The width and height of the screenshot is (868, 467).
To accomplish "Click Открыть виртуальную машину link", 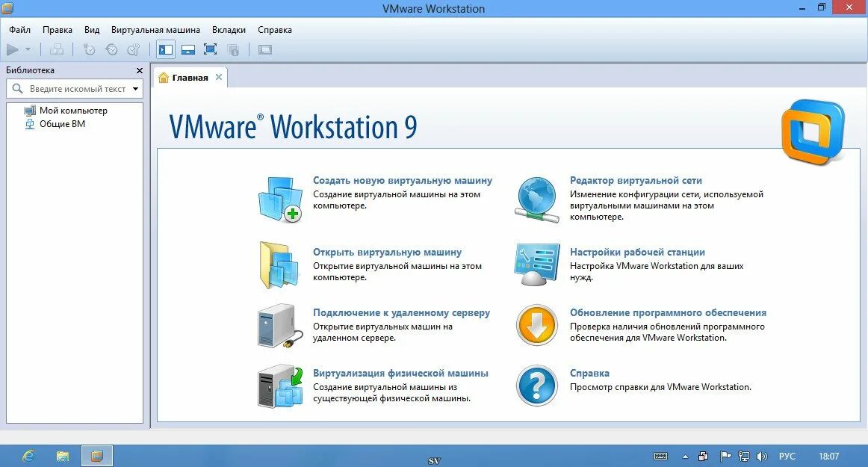I will coord(387,252).
